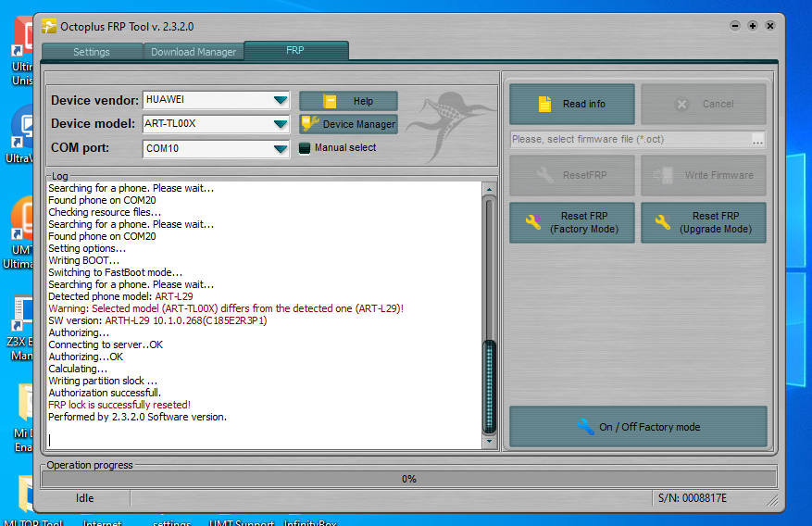Click the Octoplus app icon in title bar
Screen dimensions: 812x526
pyautogui.click(x=49, y=26)
